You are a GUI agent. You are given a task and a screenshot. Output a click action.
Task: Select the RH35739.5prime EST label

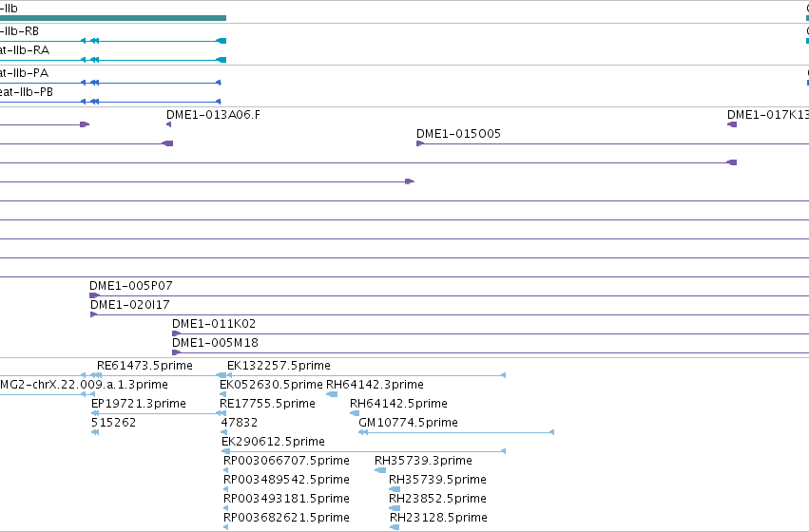tap(437, 481)
